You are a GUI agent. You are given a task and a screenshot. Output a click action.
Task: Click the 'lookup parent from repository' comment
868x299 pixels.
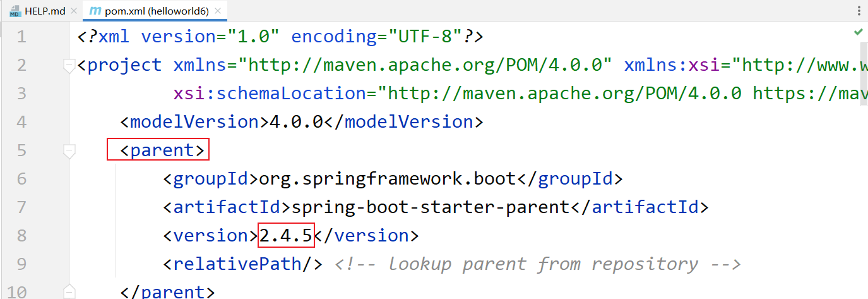(537, 264)
